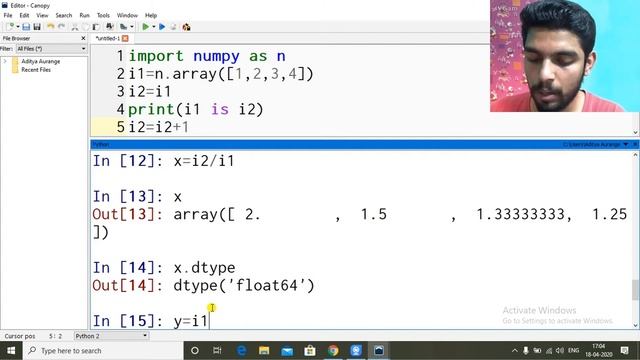
Task: Open Mail app from taskbar
Action: pyautogui.click(x=287, y=351)
